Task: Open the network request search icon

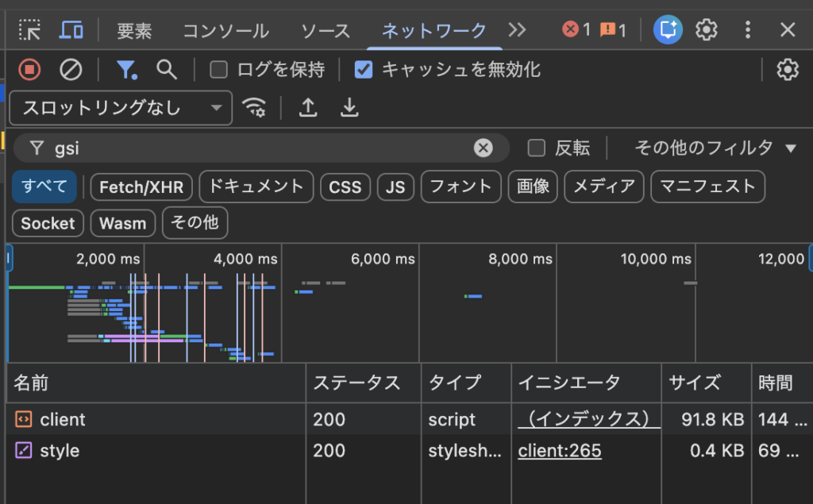Action: pyautogui.click(x=167, y=70)
